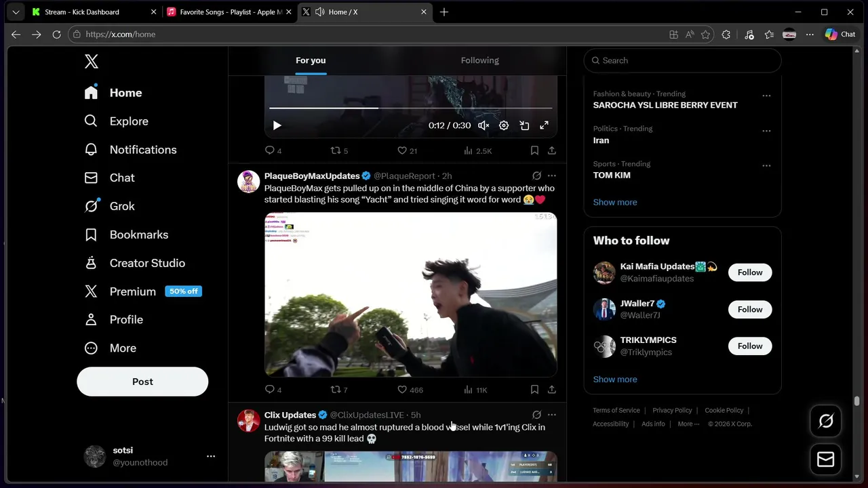Image resolution: width=868 pixels, height=488 pixels.
Task: Like the video post with 21 likes
Action: pos(408,150)
